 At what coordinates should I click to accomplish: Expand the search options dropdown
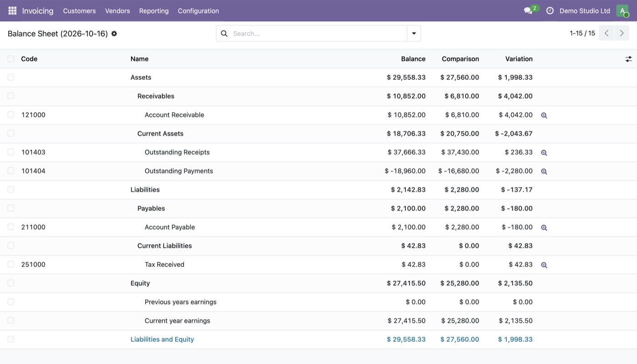pos(414,33)
